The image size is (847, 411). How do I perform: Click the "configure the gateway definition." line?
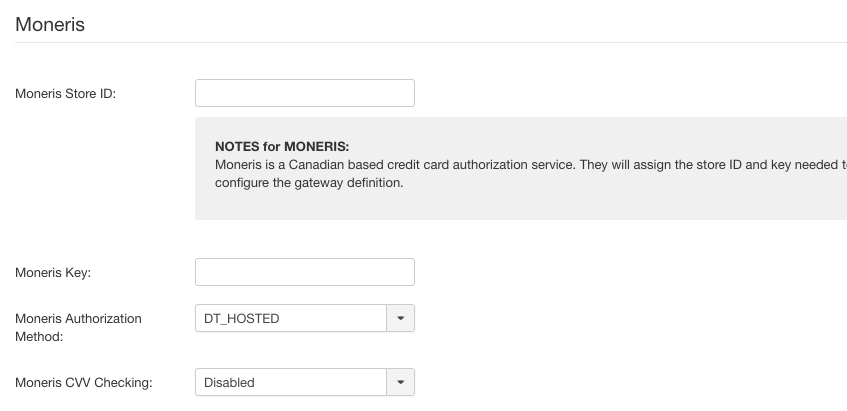(309, 183)
